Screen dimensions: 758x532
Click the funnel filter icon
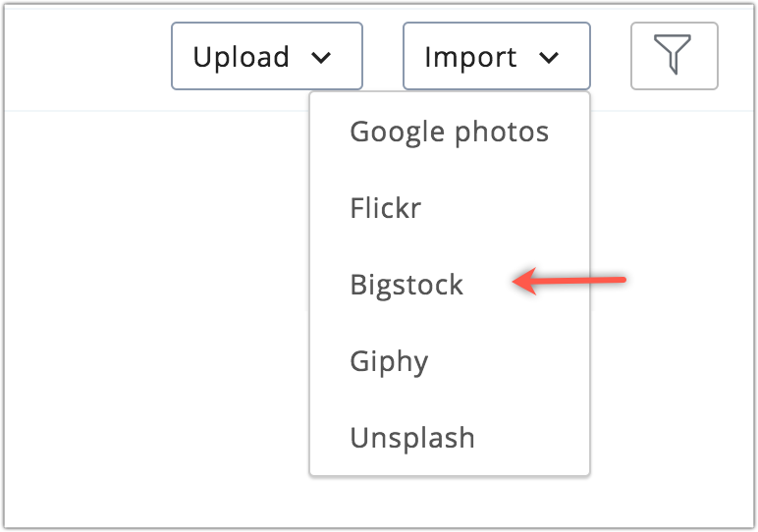coord(674,56)
